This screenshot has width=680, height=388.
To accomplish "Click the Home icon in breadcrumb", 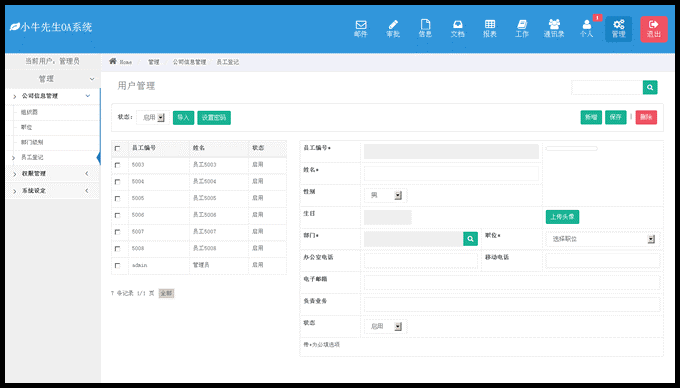I will [113, 61].
